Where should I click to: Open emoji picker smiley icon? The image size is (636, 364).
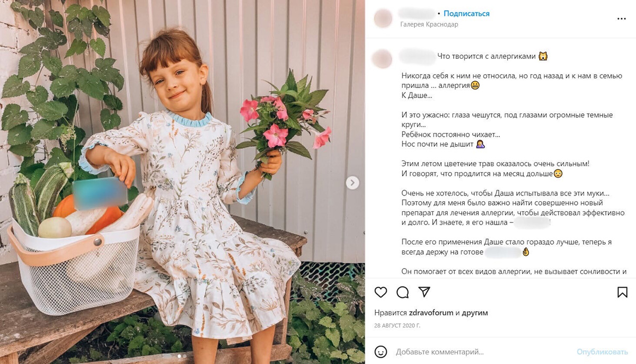[x=381, y=352]
